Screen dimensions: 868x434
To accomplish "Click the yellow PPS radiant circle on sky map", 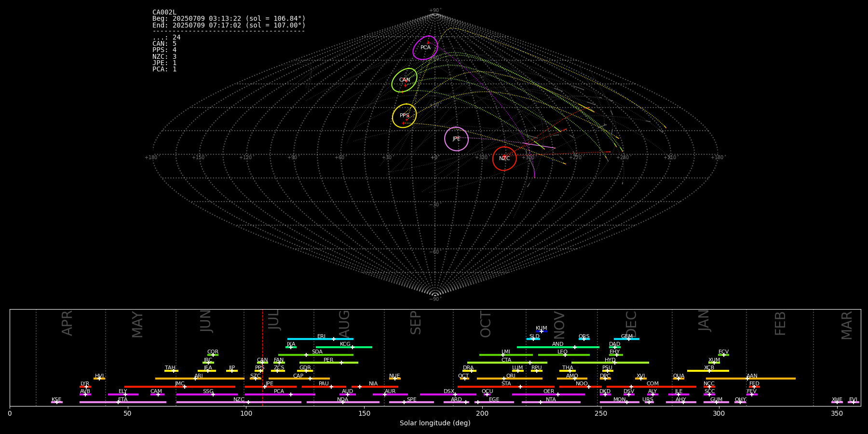I will [x=404, y=116].
